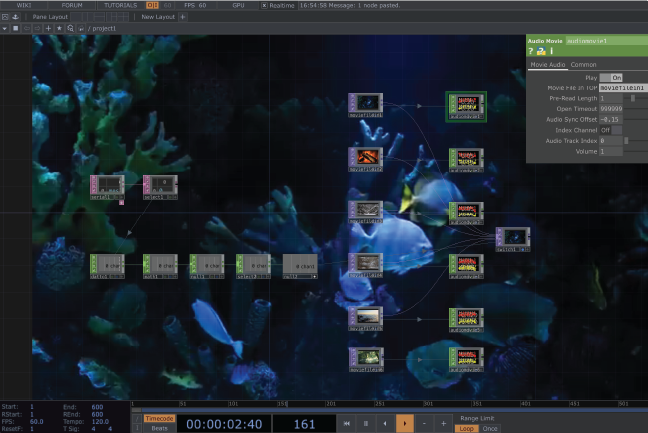This screenshot has width=648, height=433.
Task: Open the bookmarks star icon
Action: [x=59, y=29]
